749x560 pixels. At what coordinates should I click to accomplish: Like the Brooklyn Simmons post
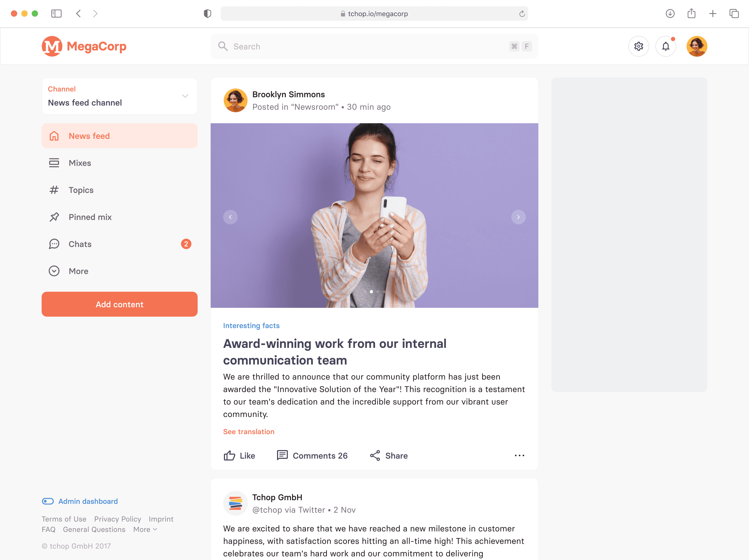240,455
